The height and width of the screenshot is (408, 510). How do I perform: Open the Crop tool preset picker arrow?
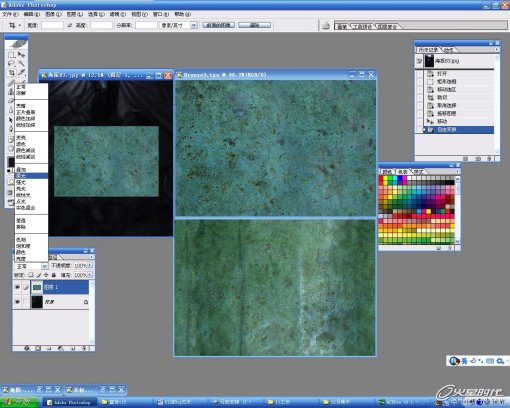[19, 25]
